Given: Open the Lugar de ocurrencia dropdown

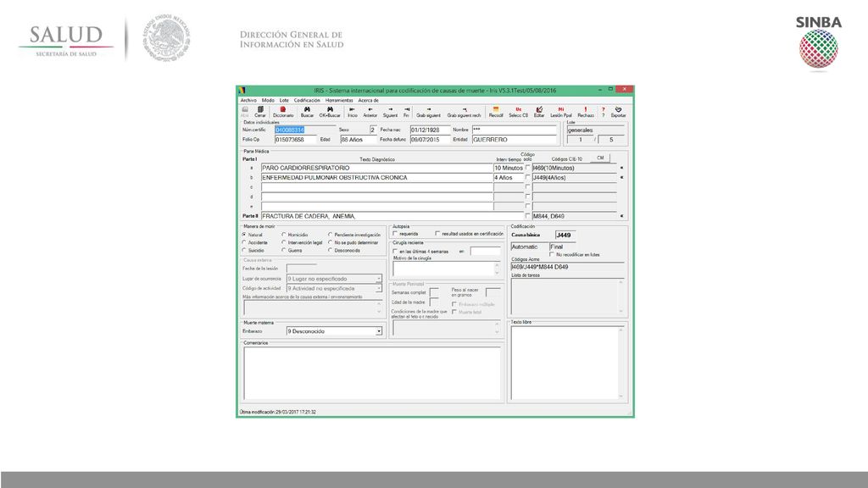Looking at the screenshot, I should 379,279.
